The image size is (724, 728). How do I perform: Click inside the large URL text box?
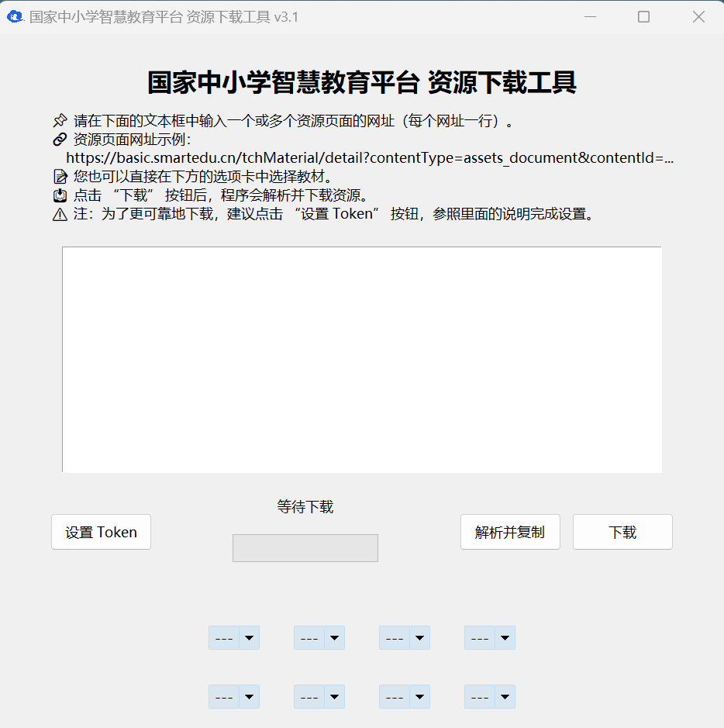point(362,360)
